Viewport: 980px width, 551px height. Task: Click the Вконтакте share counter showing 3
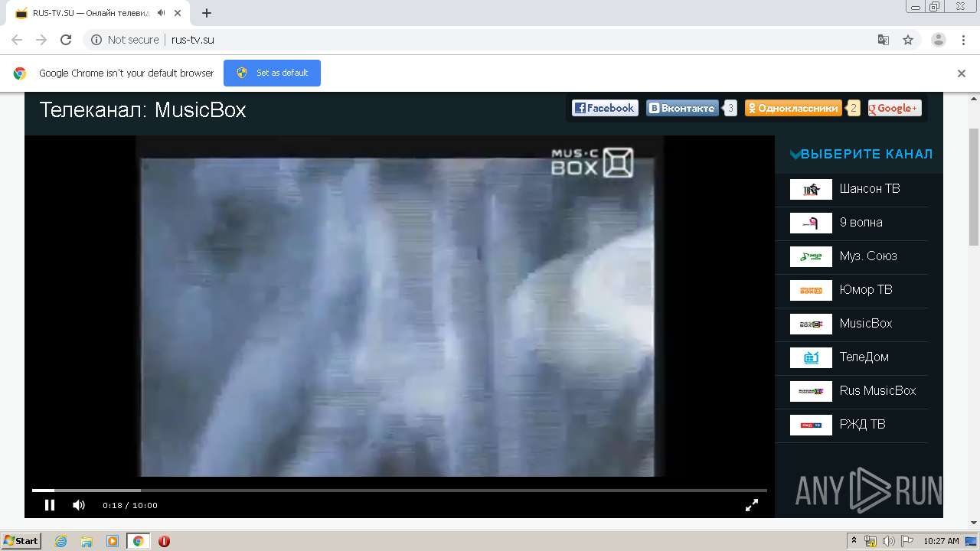(730, 109)
